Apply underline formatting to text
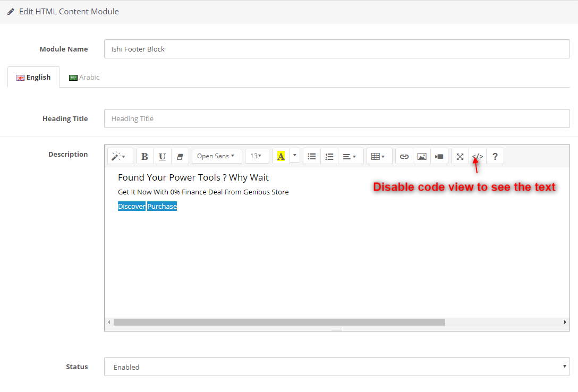This screenshot has height=392, width=578. (163, 156)
